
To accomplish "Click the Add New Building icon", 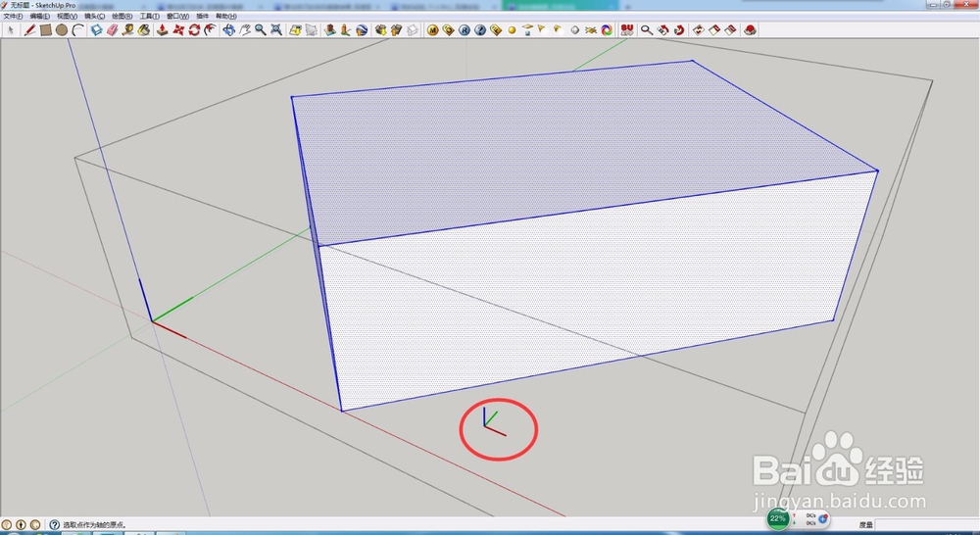I will (330, 30).
